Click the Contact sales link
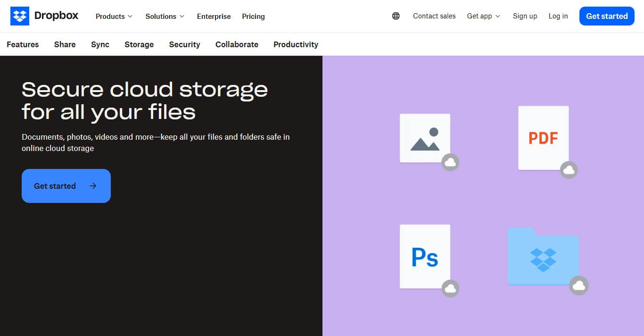This screenshot has height=336, width=644. tap(434, 16)
